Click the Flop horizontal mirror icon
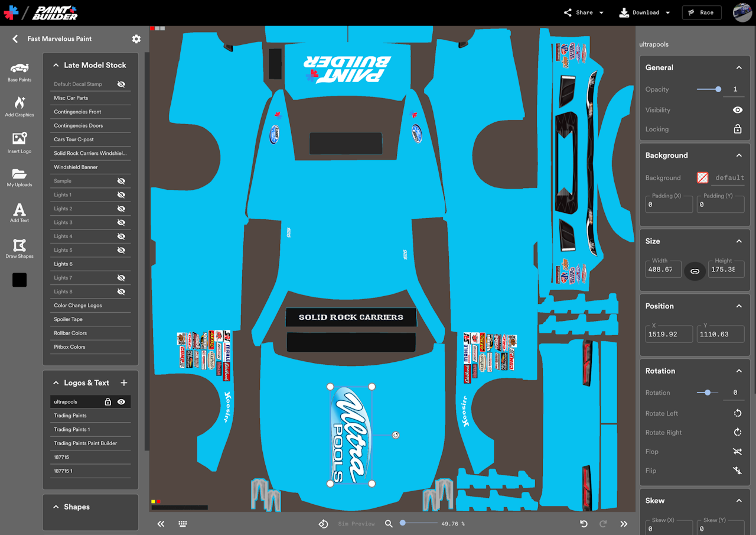This screenshot has height=535, width=756. pos(737,452)
